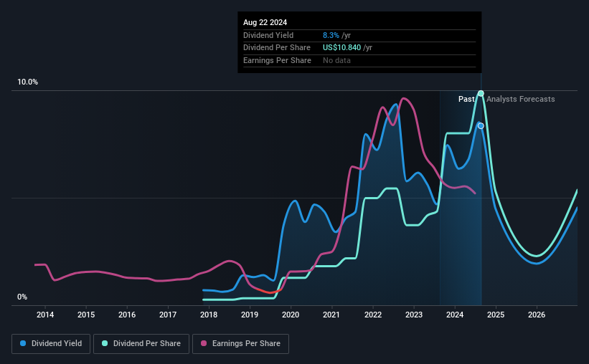Click the Analysts Forecasts label
This screenshot has height=364, width=589.
click(521, 99)
